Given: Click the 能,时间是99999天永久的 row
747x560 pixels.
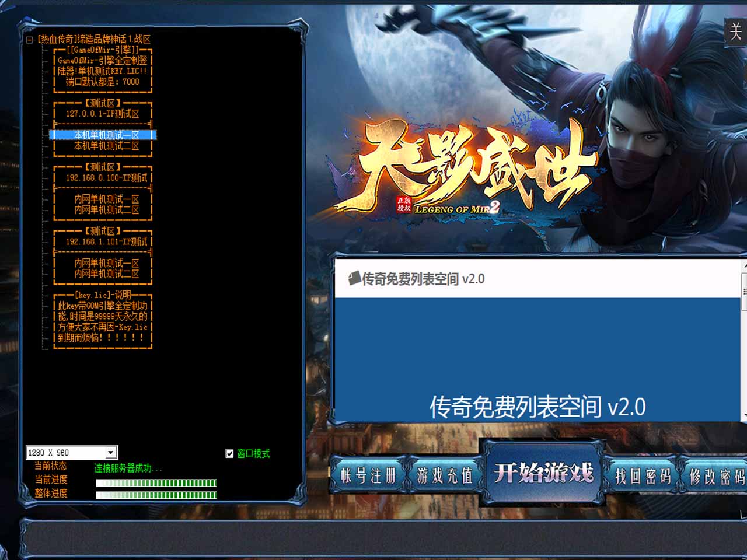Looking at the screenshot, I should click(103, 316).
